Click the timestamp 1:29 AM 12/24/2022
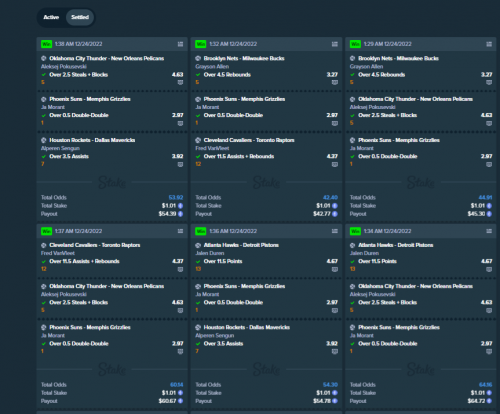500x414 pixels. [x=387, y=44]
